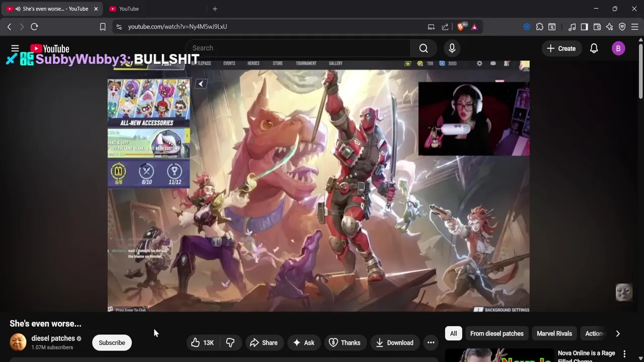Open a new tab with plus button
Image resolution: width=644 pixels, height=362 pixels.
(x=215, y=9)
